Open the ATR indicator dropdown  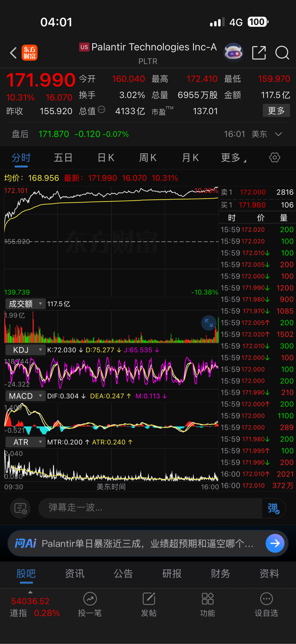point(25,442)
